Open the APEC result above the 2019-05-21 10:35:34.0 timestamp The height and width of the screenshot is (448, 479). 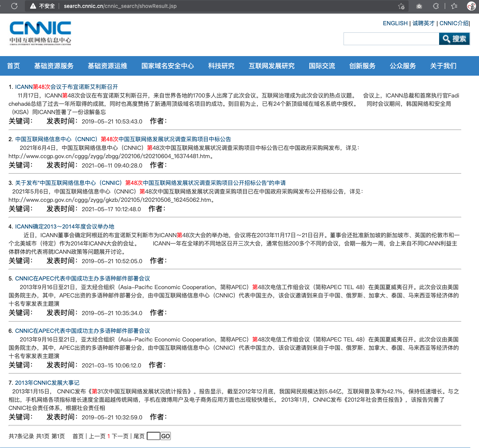click(82, 279)
